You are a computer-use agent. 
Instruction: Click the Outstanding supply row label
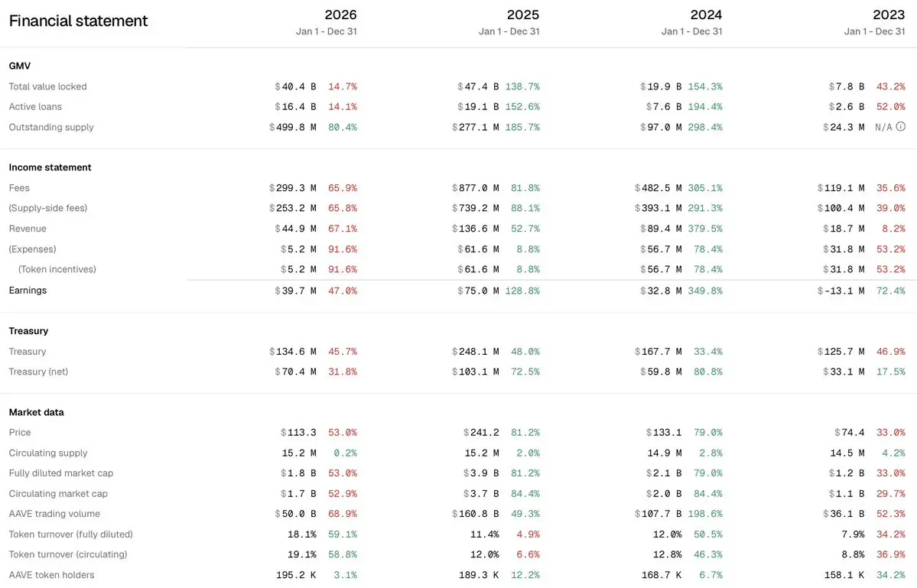(x=51, y=127)
